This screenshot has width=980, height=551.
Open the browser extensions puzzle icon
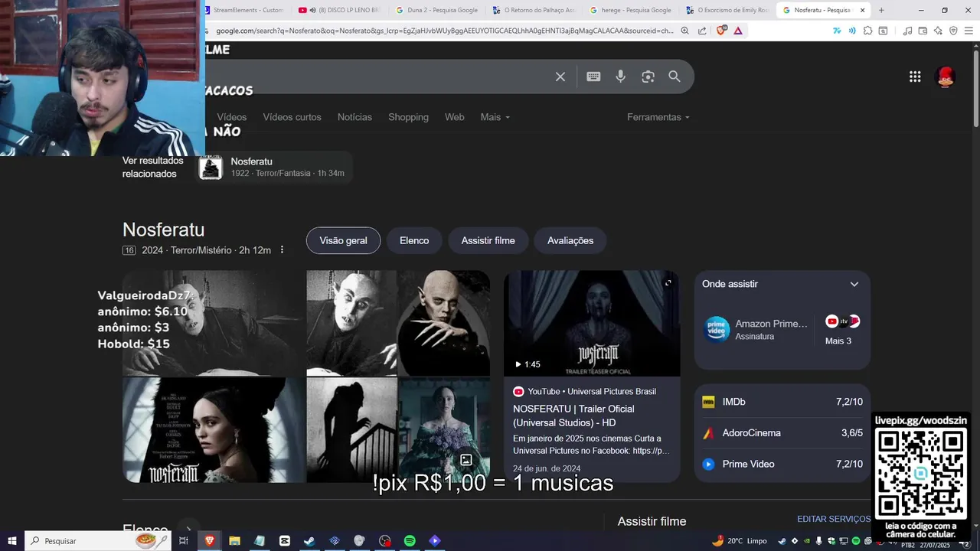pos(867,31)
